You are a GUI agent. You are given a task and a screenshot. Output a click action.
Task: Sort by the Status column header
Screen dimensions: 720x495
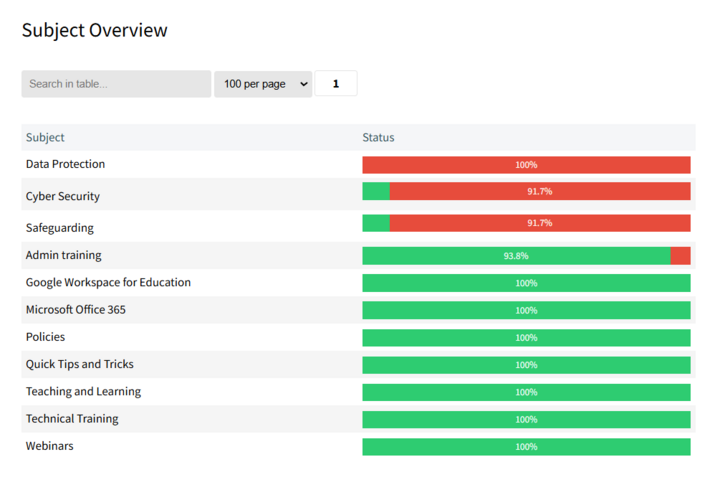coord(378,137)
